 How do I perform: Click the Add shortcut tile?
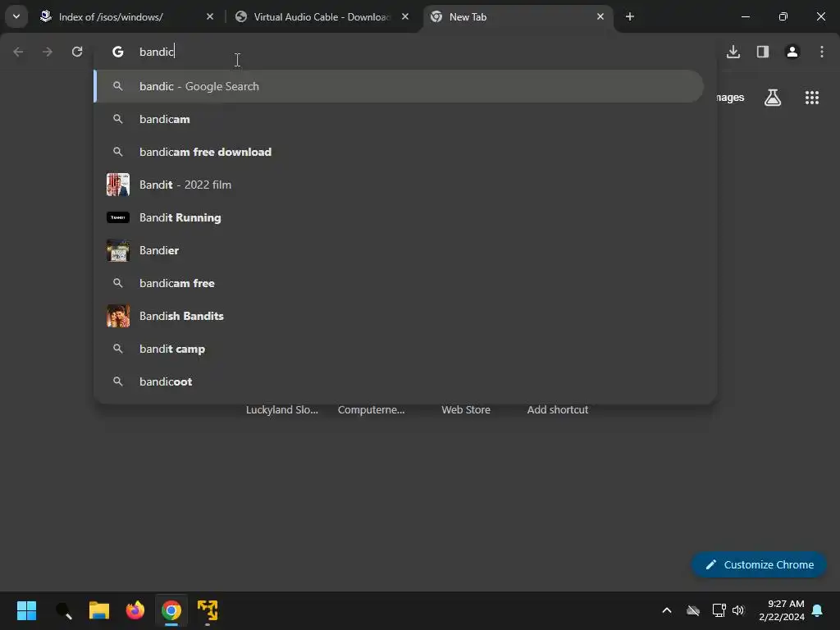coord(558,410)
